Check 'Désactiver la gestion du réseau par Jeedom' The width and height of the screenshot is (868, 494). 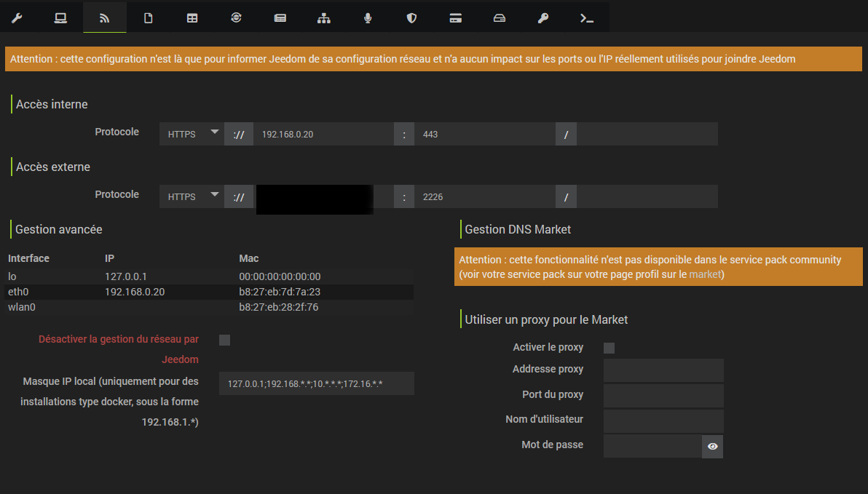(x=224, y=340)
